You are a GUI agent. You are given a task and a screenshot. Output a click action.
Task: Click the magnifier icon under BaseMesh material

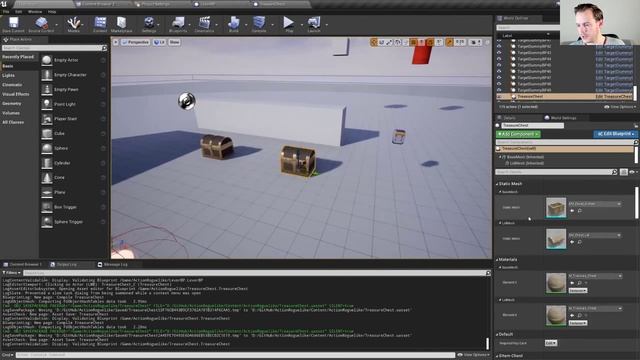(x=580, y=282)
